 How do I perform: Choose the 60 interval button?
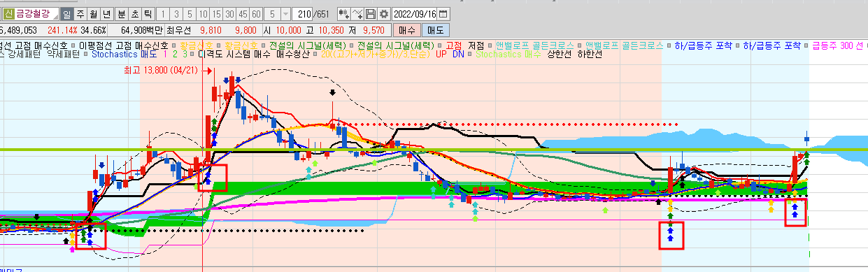click(x=257, y=14)
